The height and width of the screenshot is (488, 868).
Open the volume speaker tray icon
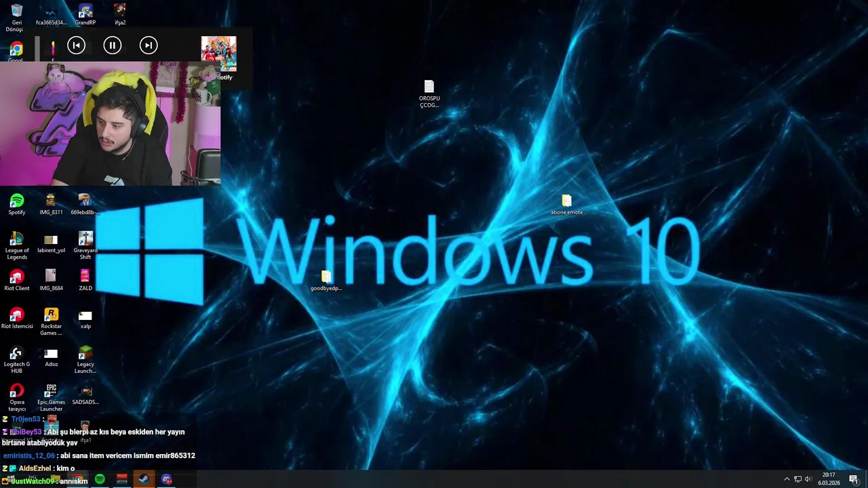(x=808, y=479)
